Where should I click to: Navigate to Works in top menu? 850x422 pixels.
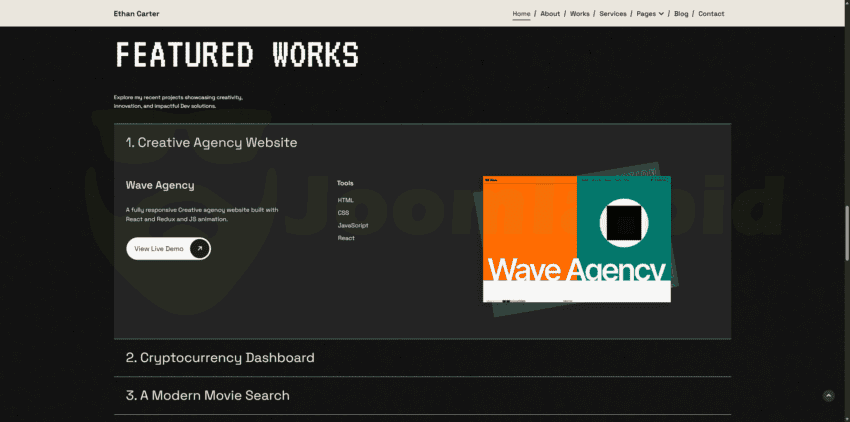579,14
